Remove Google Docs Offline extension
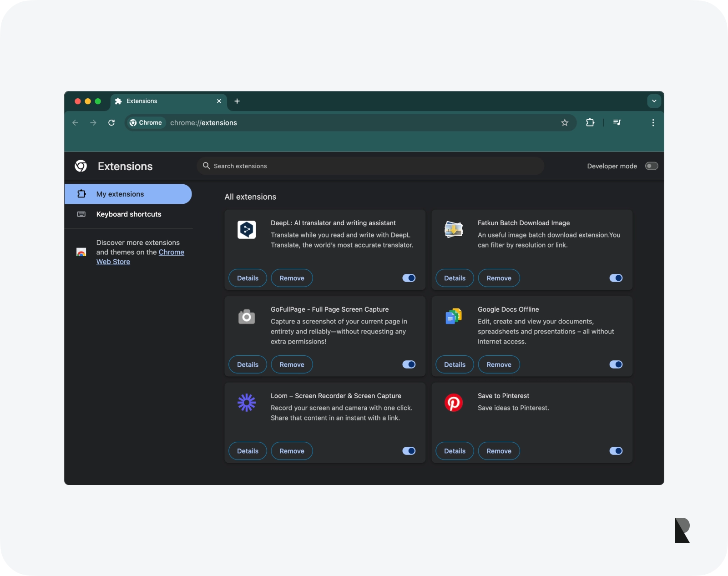Screen dimensions: 728x576 pyautogui.click(x=499, y=364)
